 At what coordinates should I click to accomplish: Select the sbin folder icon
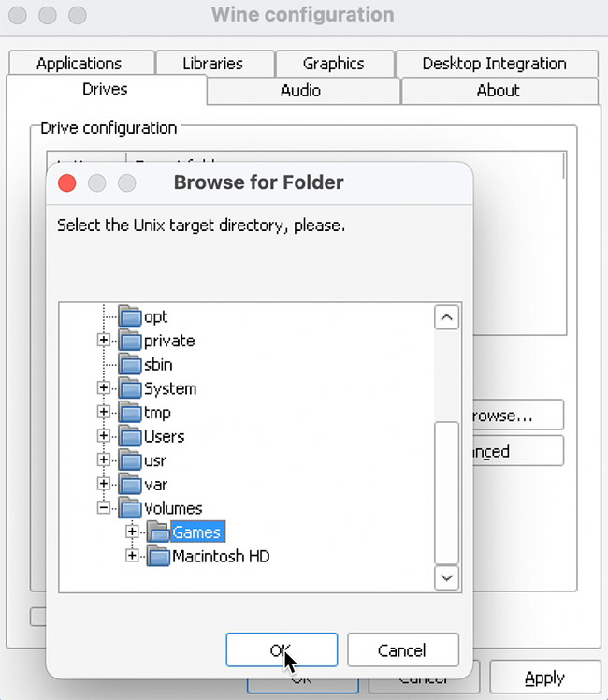[130, 365]
